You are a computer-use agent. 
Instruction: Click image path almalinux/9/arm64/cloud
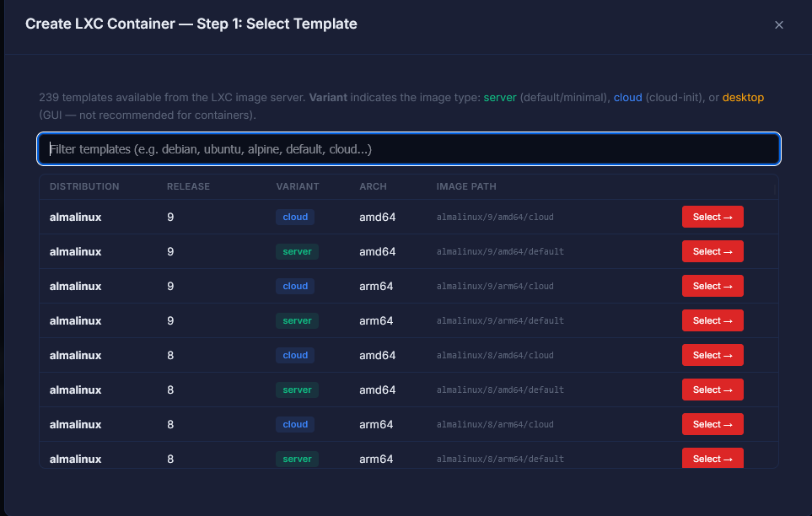[495, 286]
